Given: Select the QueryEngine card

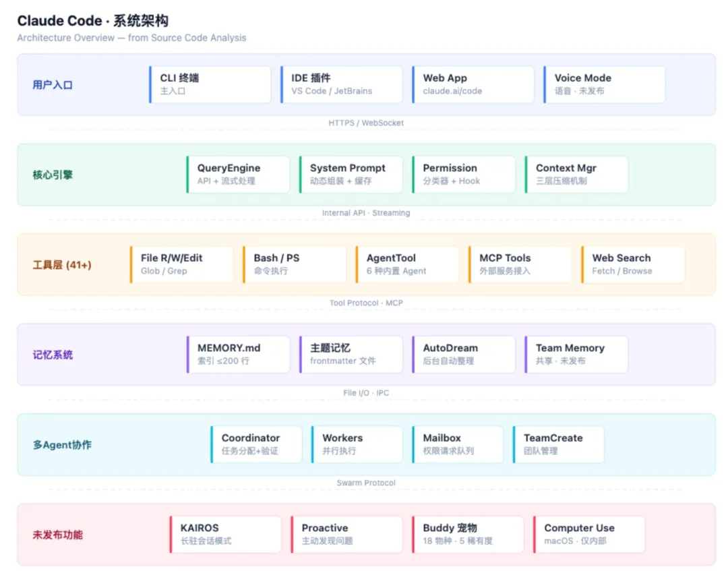Looking at the screenshot, I should point(238,175).
